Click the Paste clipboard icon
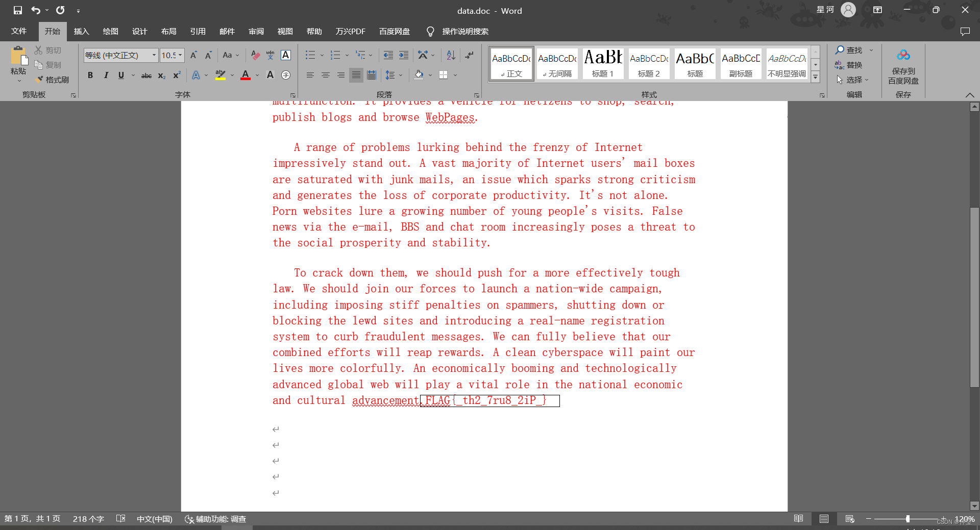 [19, 56]
